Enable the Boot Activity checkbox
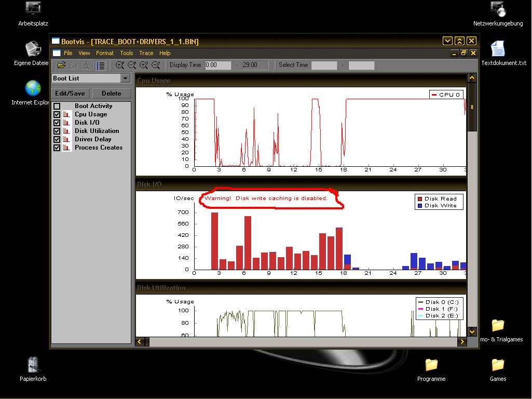 [57, 107]
